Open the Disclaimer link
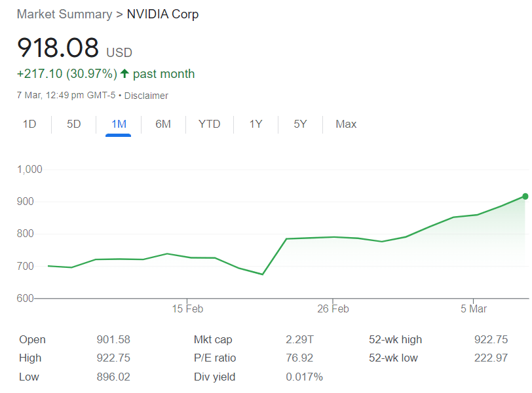532x393 pixels. point(146,96)
